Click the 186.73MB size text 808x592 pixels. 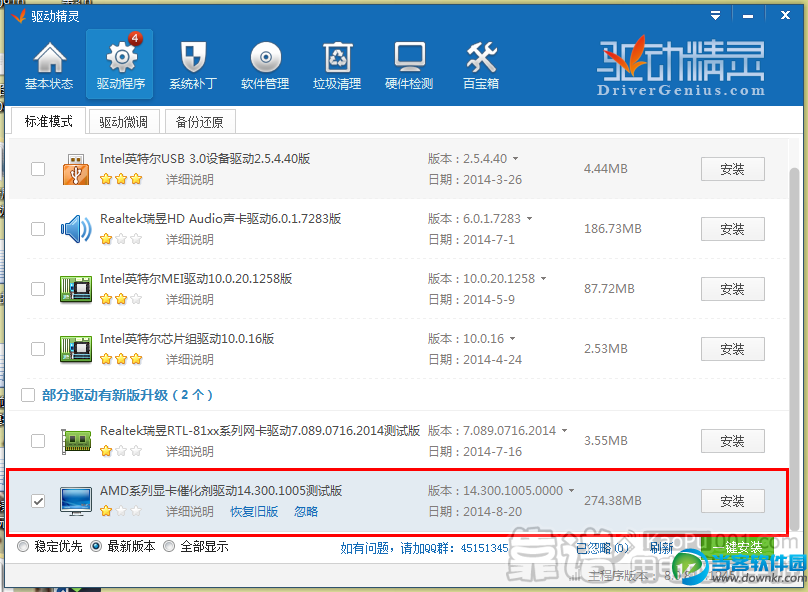click(x=613, y=229)
